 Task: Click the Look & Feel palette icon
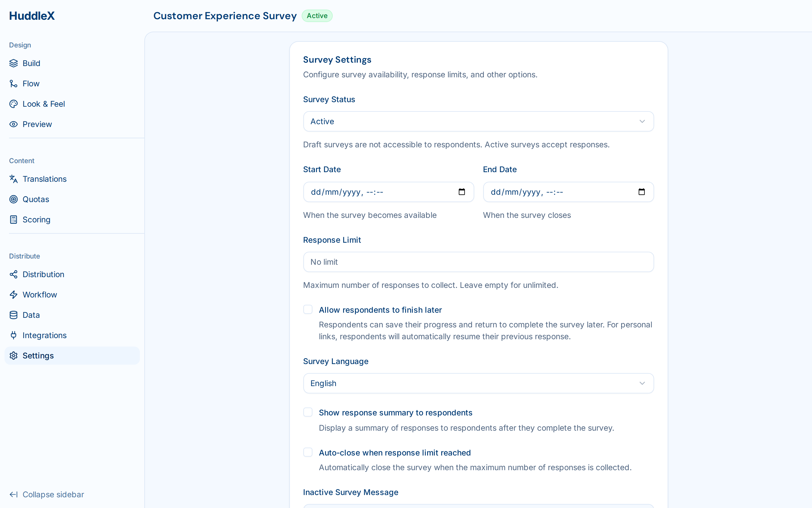[14, 104]
